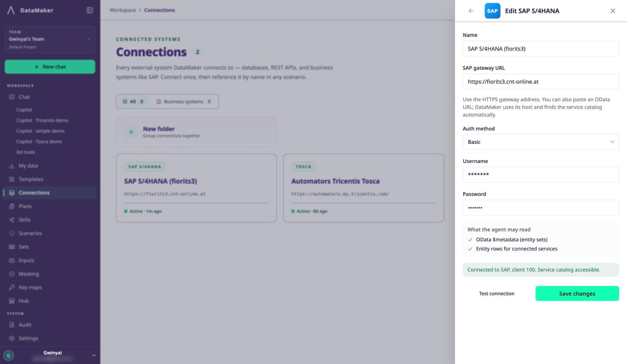Open Workspace breadcrumb link
Screen dimensions: 627x364
click(123, 10)
